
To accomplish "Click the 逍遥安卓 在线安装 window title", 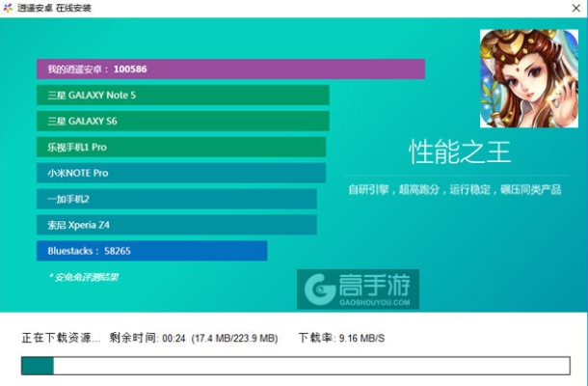I will point(54,8).
